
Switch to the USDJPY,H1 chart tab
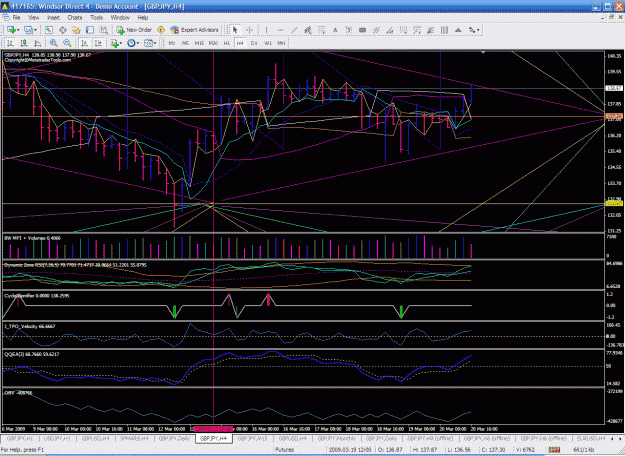coord(57,438)
